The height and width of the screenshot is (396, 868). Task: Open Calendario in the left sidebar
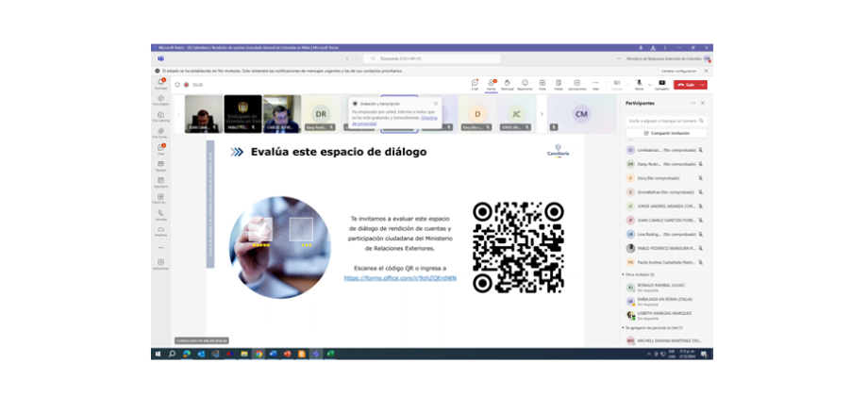click(160, 182)
